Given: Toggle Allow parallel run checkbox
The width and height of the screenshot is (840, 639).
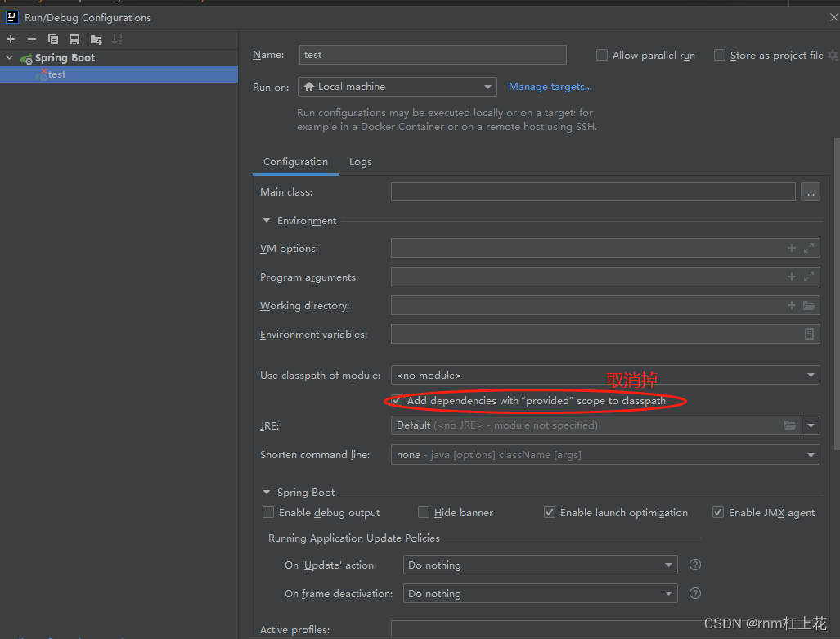Looking at the screenshot, I should click(x=602, y=55).
